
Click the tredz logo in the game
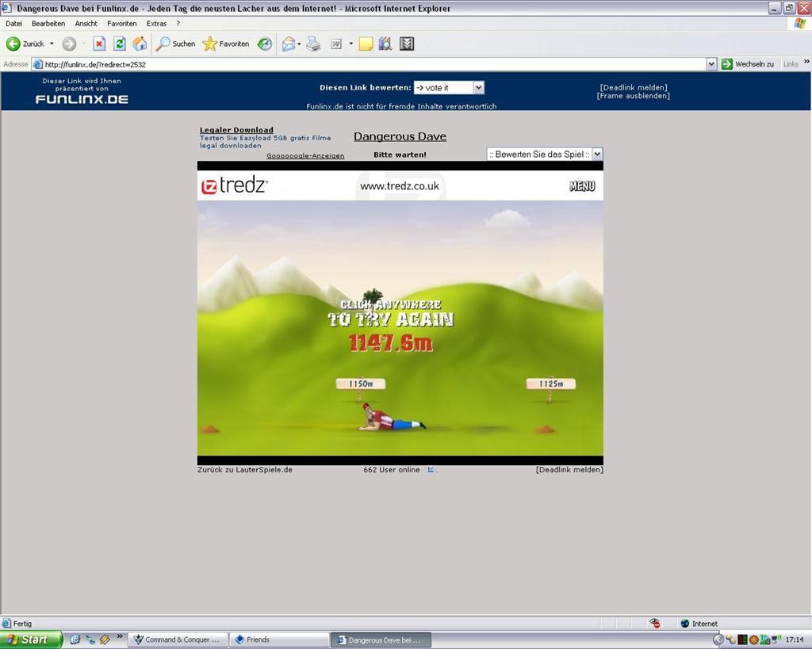point(234,185)
